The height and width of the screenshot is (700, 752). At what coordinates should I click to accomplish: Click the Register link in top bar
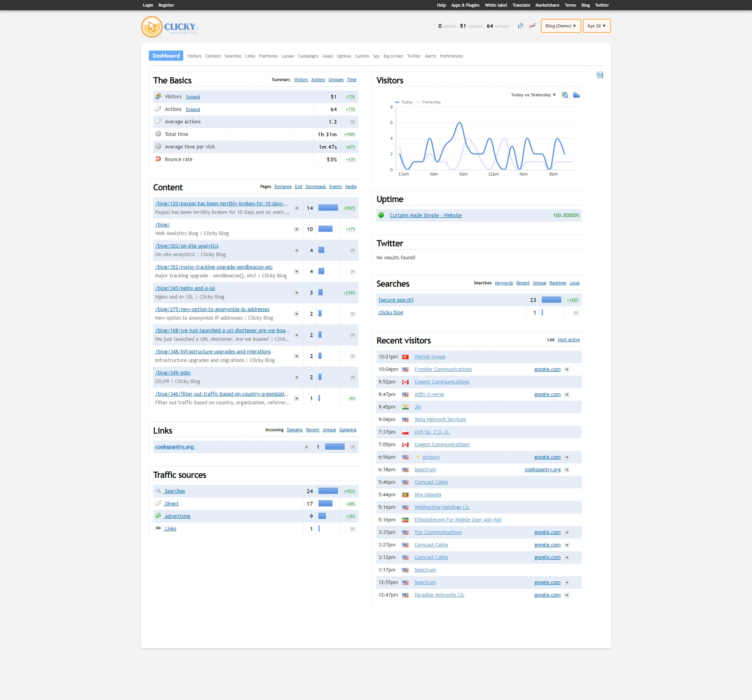(x=166, y=5)
